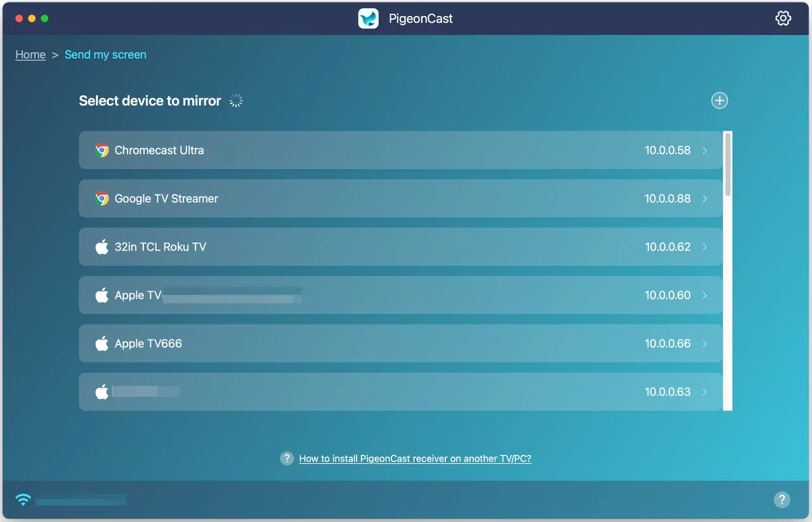812x522 pixels.
Task: Click the blurred Wi-Fi network name
Action: pos(81,500)
